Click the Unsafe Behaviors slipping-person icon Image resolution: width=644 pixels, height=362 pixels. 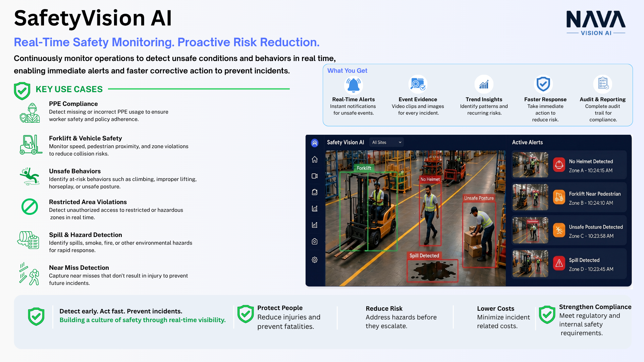(30, 176)
